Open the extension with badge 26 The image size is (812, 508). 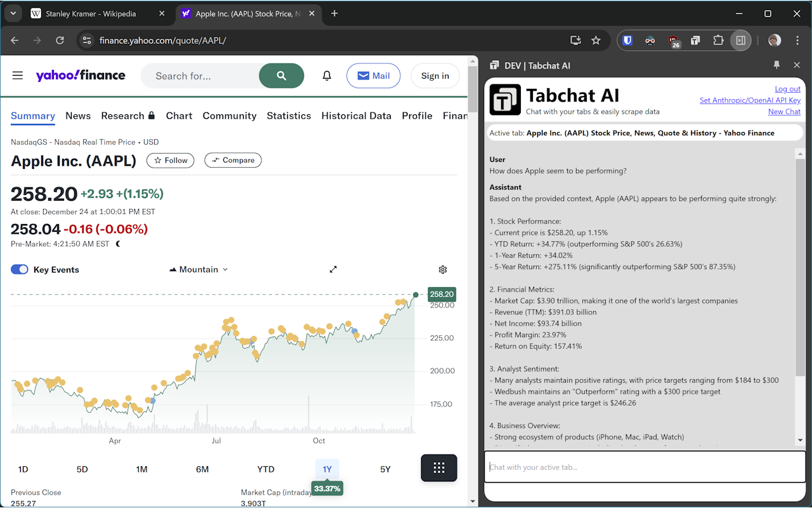click(x=673, y=41)
